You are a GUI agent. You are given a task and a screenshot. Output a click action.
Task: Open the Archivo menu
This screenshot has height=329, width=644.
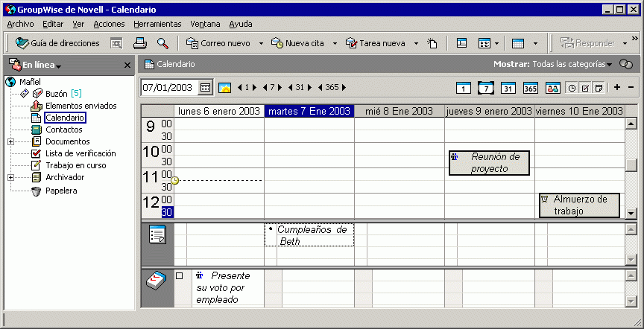tap(21, 25)
